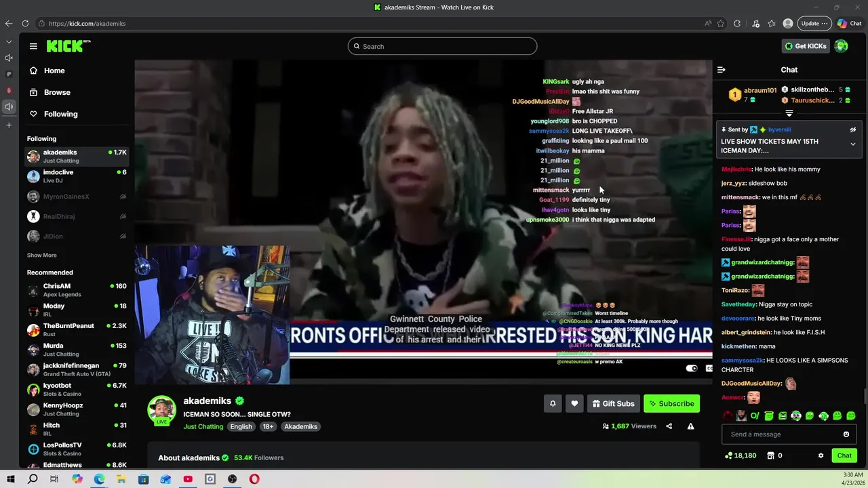Open ChrisAM recommended channel
The width and height of the screenshot is (868, 488).
click(x=77, y=290)
